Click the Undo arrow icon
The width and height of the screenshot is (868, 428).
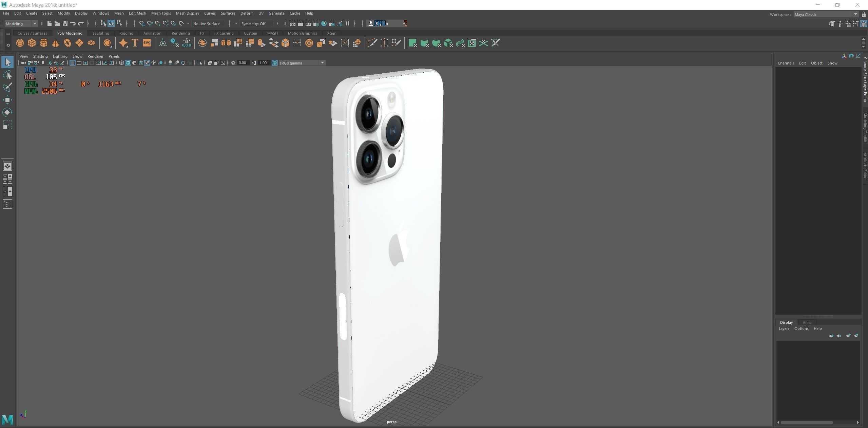[73, 23]
